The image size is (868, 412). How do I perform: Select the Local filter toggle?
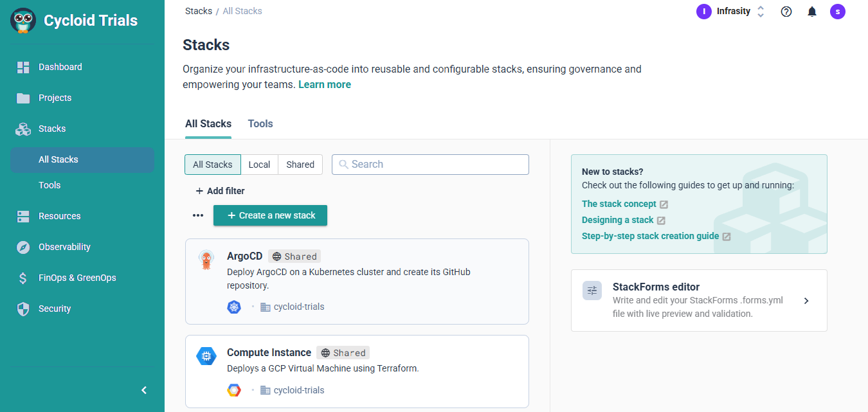click(259, 165)
